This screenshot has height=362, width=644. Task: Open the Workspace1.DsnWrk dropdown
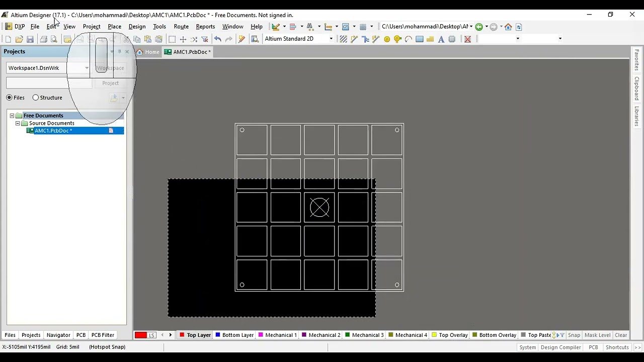pos(87,68)
